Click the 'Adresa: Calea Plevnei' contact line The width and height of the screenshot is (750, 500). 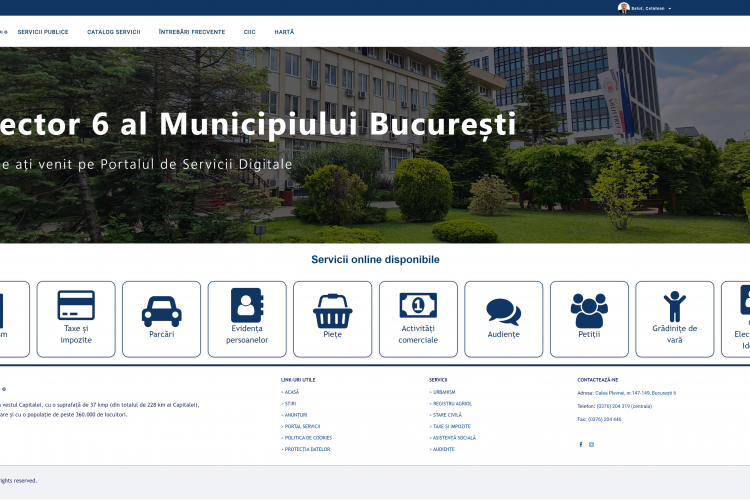click(x=627, y=393)
